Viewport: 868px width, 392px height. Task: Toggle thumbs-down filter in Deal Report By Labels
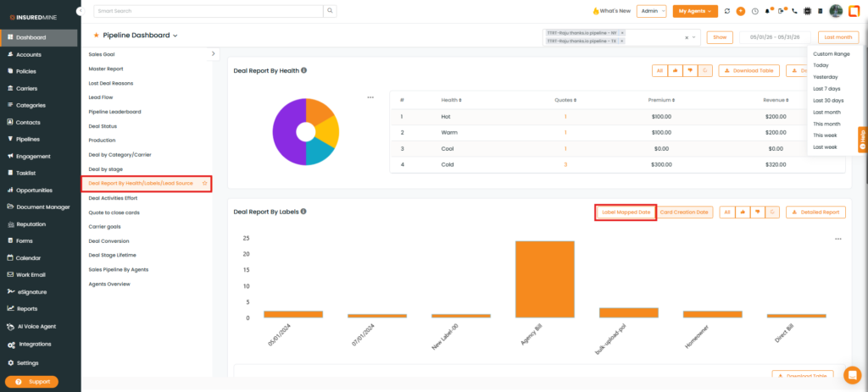(757, 212)
